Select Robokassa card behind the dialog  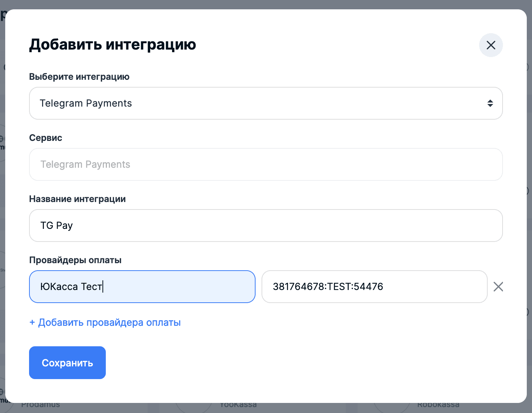[x=438, y=406]
